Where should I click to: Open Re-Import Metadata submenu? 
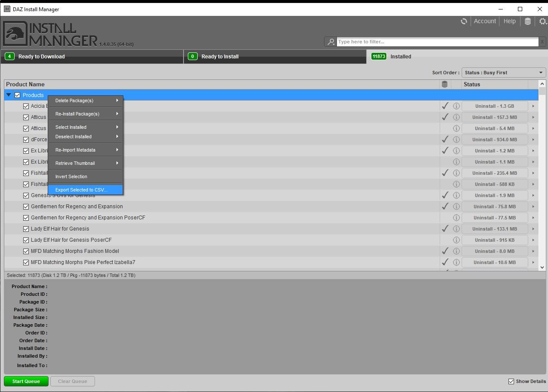click(86, 150)
